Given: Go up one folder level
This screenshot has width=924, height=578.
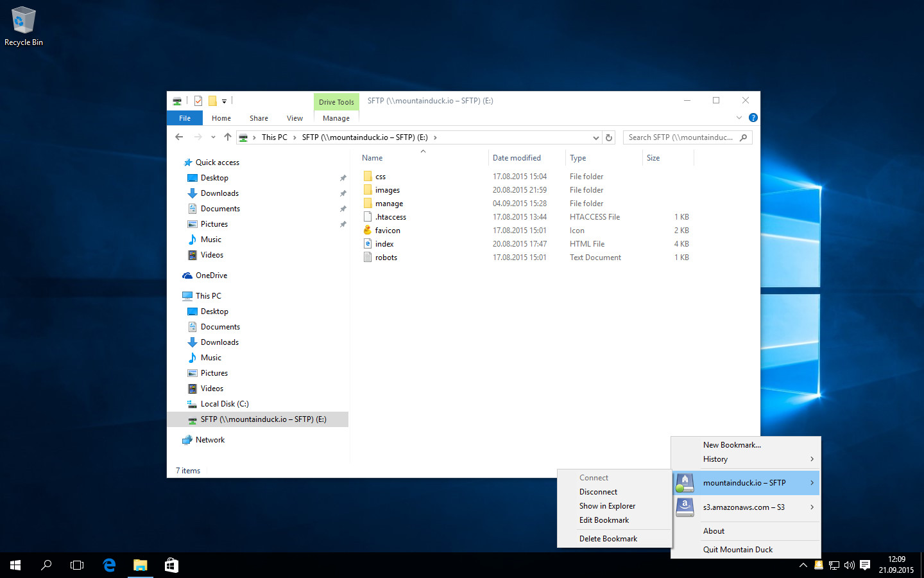Looking at the screenshot, I should pyautogui.click(x=228, y=137).
